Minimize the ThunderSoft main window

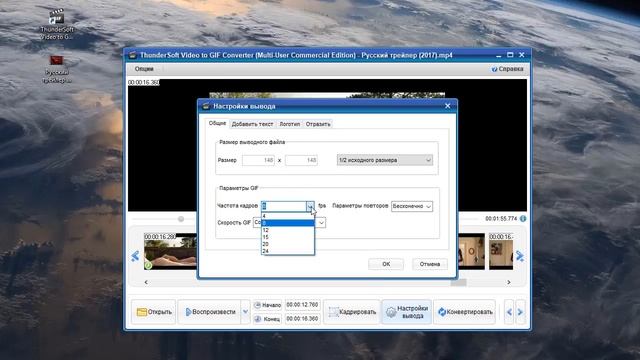[498, 55]
